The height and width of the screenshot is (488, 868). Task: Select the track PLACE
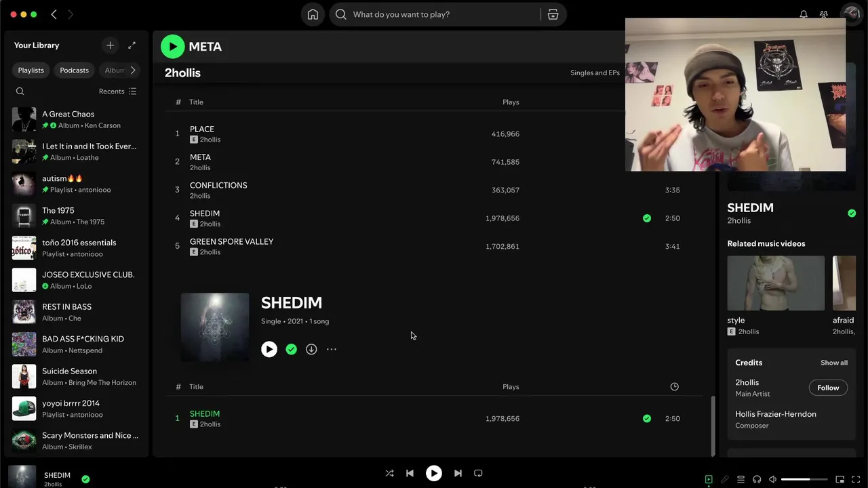tap(202, 129)
